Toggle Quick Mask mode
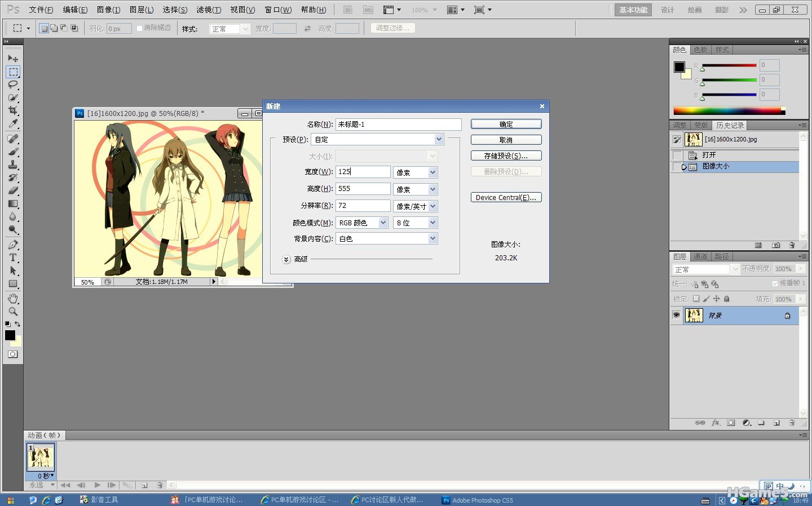Image resolution: width=812 pixels, height=506 pixels. tap(12, 354)
